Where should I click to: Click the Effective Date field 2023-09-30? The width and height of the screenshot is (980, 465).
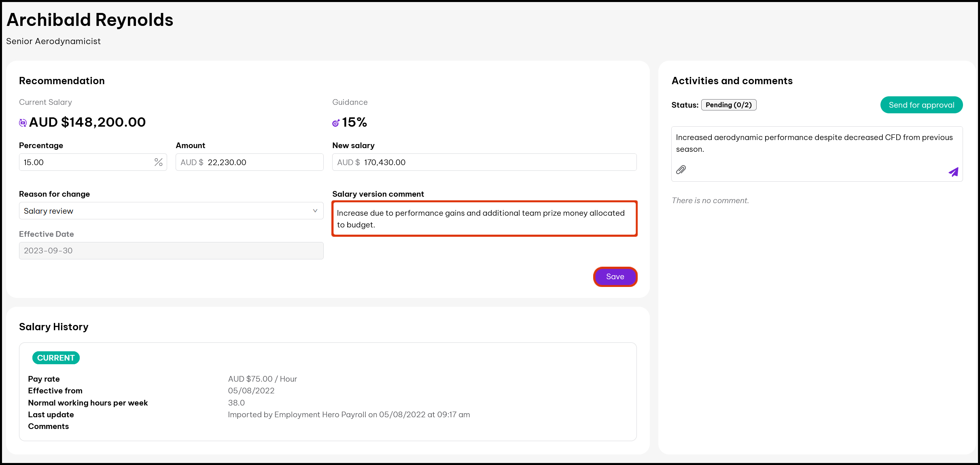pos(171,251)
